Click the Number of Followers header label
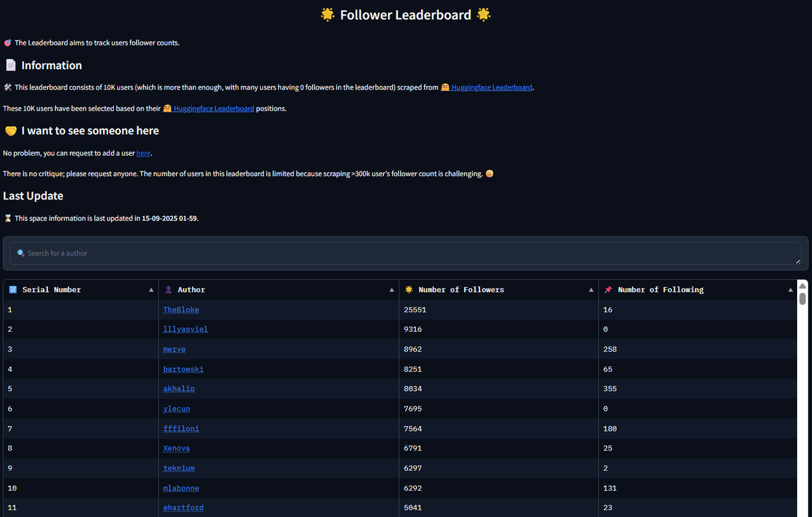Viewport: 812px width, 517px height. pos(461,290)
